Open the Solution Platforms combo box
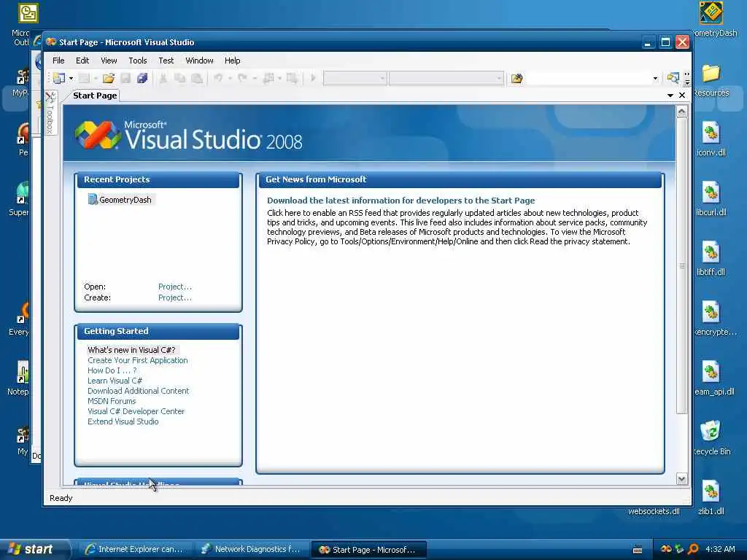This screenshot has width=747, height=560. coord(446,78)
